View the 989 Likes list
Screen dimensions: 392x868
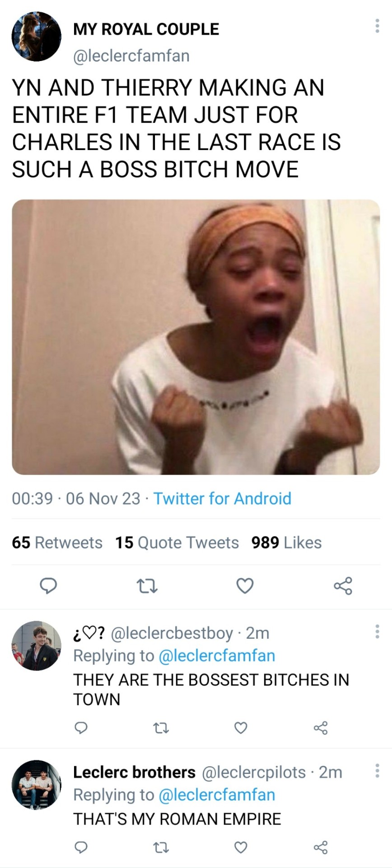tap(286, 542)
